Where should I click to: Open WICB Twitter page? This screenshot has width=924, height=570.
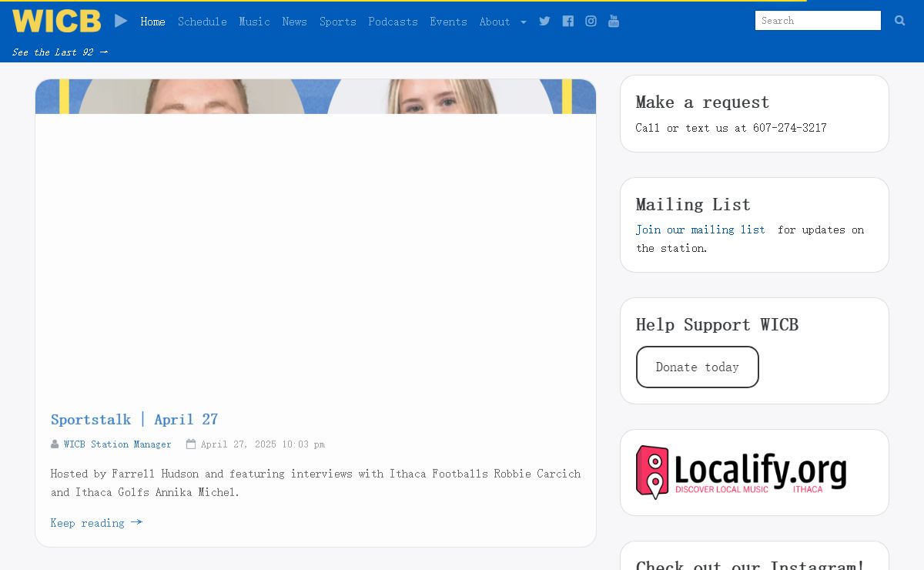click(544, 21)
